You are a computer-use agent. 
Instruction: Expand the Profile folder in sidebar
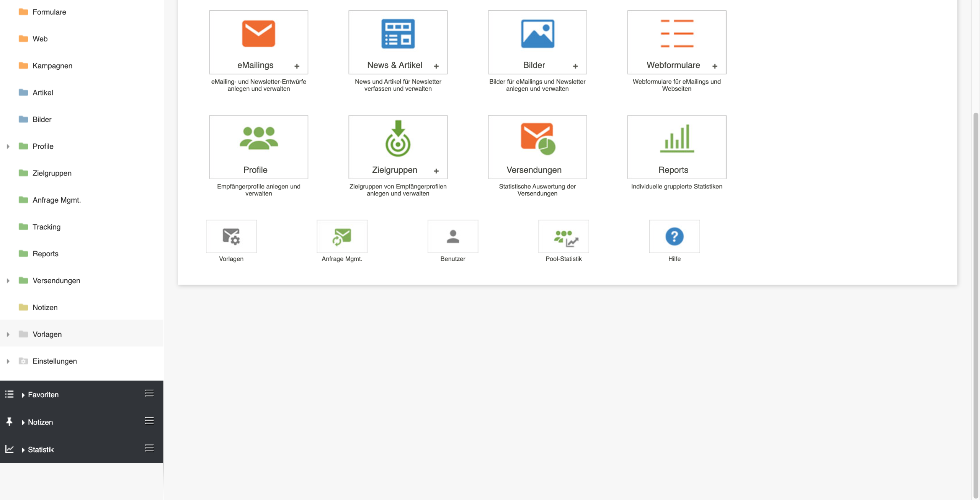(x=8, y=146)
